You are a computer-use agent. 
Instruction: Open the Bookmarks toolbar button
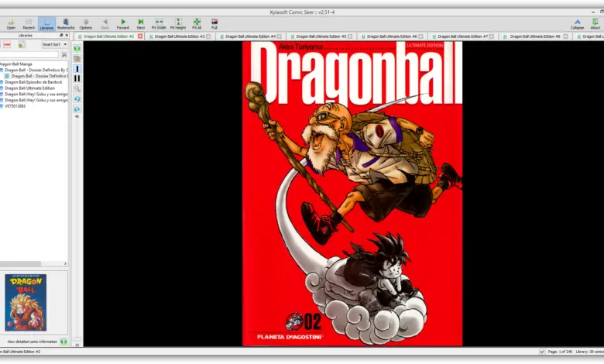(x=66, y=24)
